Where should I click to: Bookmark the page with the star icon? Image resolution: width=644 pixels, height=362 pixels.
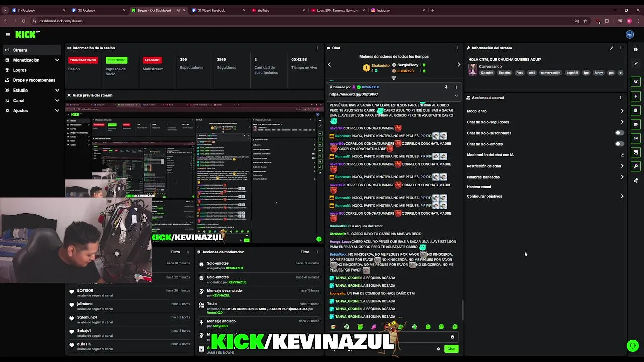click(x=585, y=21)
